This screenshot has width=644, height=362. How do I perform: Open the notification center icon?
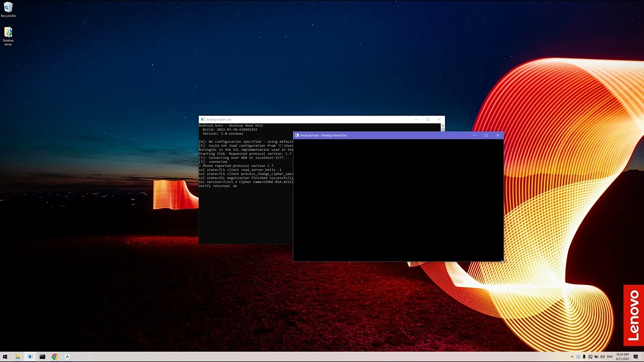click(x=635, y=356)
